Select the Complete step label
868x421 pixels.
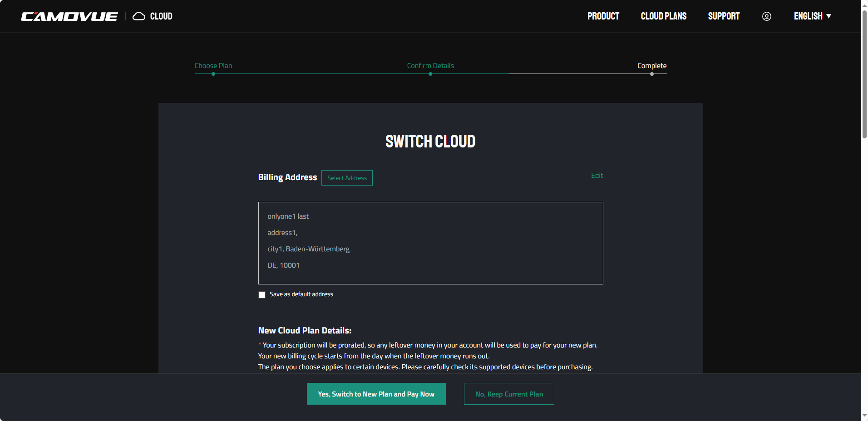click(652, 66)
